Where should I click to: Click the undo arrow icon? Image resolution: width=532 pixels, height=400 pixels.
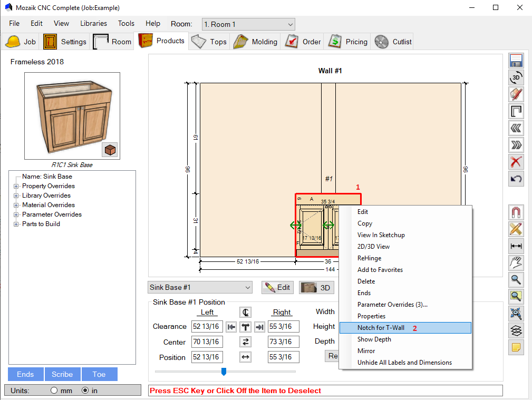pos(516,179)
